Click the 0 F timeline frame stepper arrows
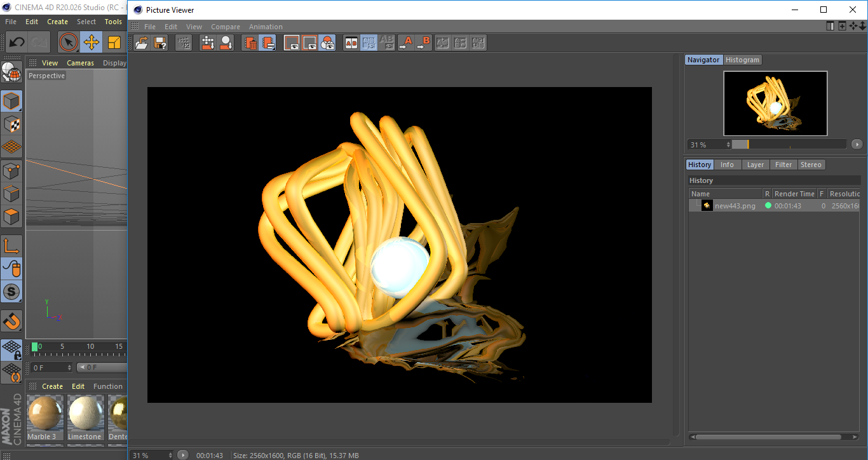868x460 pixels. pos(69,367)
